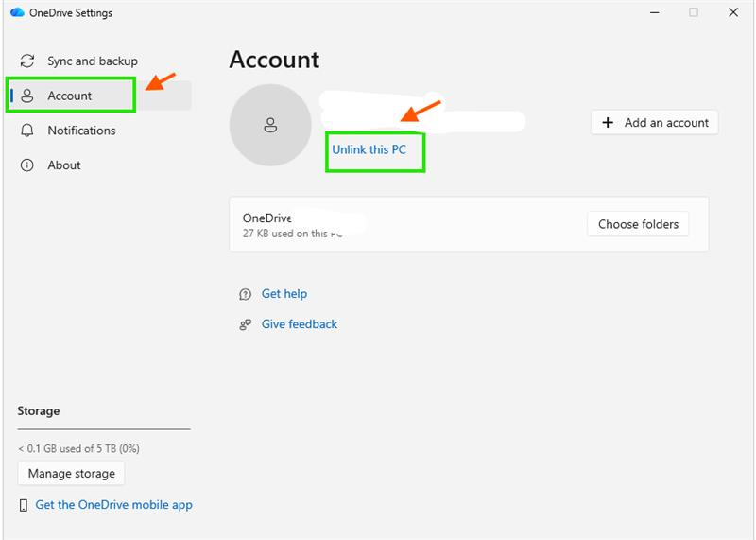Click the OneDrive cloud icon in title bar
The height and width of the screenshot is (540, 756).
coord(17,12)
